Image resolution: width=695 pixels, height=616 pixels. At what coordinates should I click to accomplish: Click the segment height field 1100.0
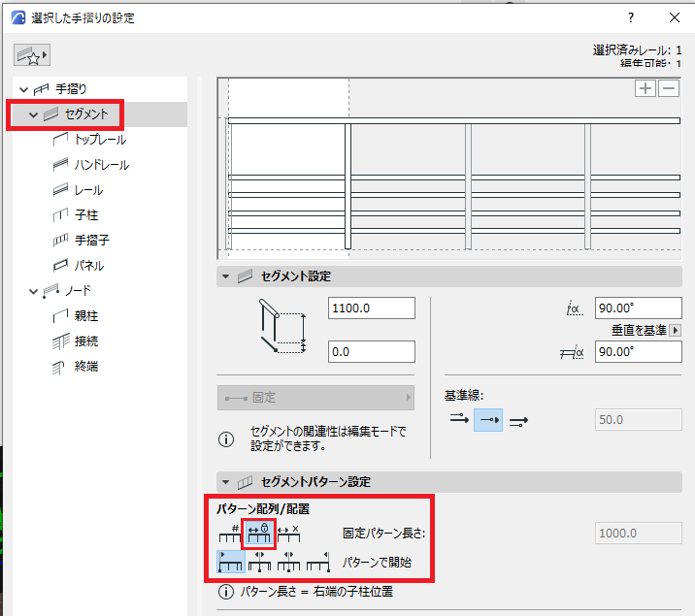(372, 308)
